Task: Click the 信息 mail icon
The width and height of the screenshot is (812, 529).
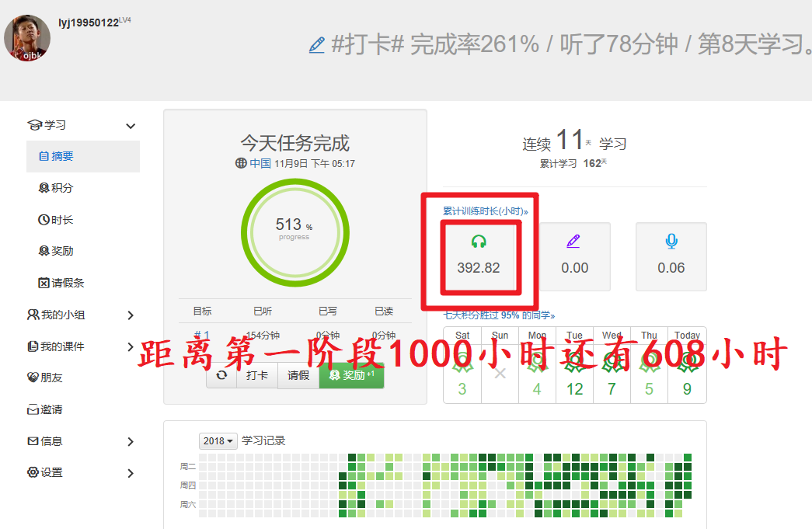Action: [33, 441]
